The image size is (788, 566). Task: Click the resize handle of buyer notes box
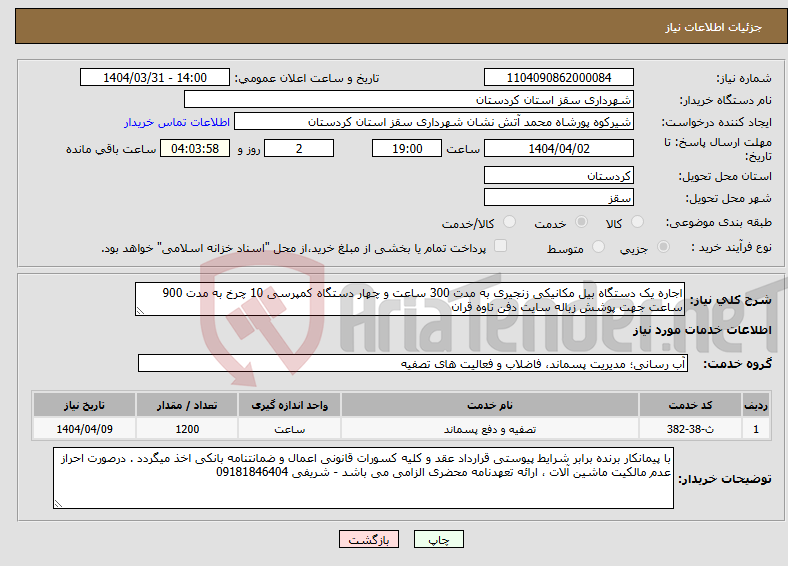pos(58,503)
